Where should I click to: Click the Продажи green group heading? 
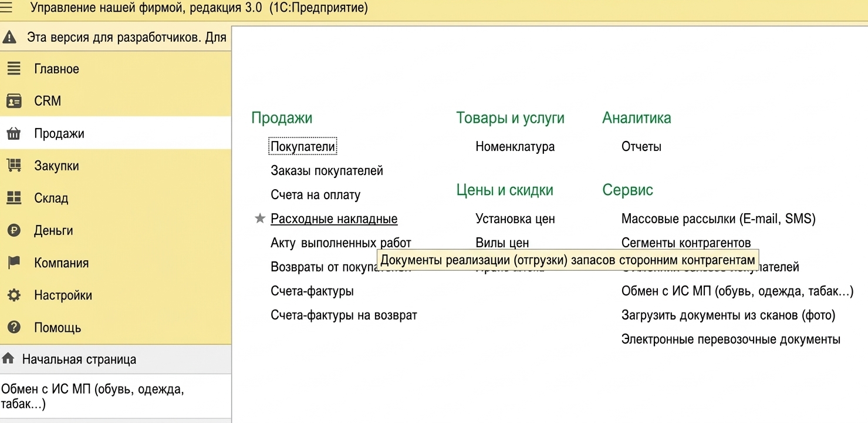click(282, 117)
